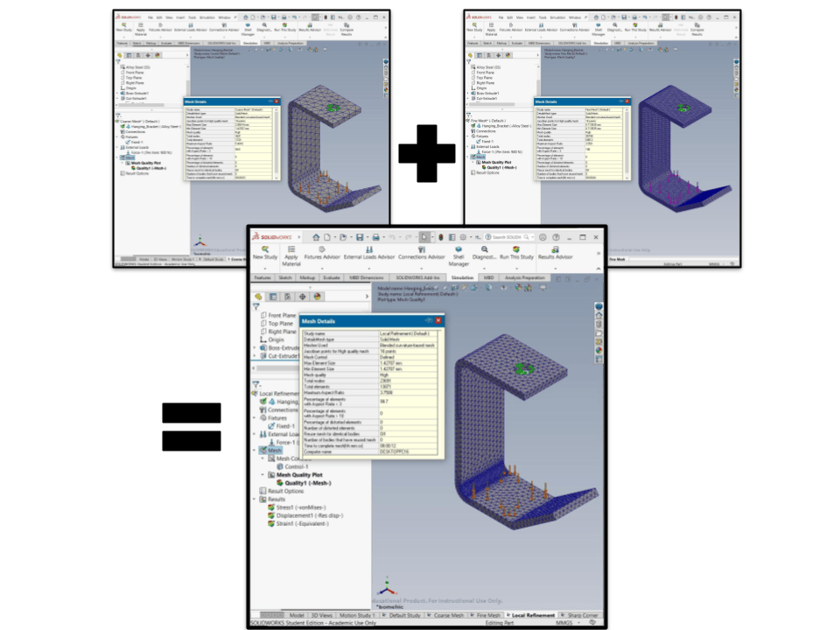Select Fixed-1 fixture in bottom window tree
The image size is (840, 630).
(x=281, y=426)
